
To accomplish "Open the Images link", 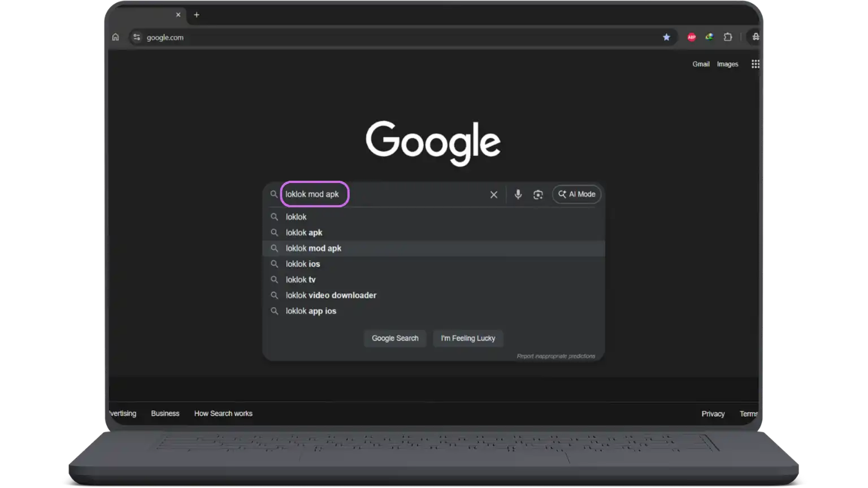I will (727, 64).
